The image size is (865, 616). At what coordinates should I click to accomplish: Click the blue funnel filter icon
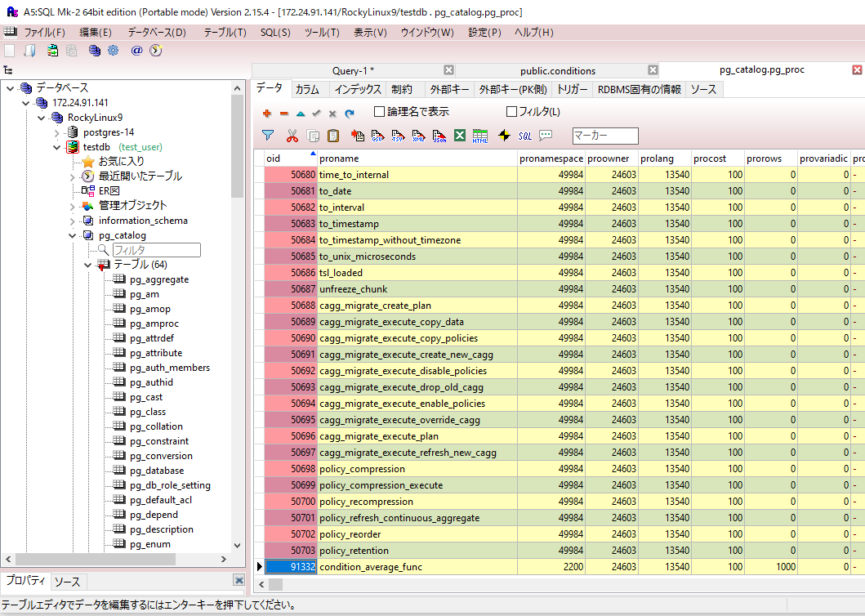[268, 136]
